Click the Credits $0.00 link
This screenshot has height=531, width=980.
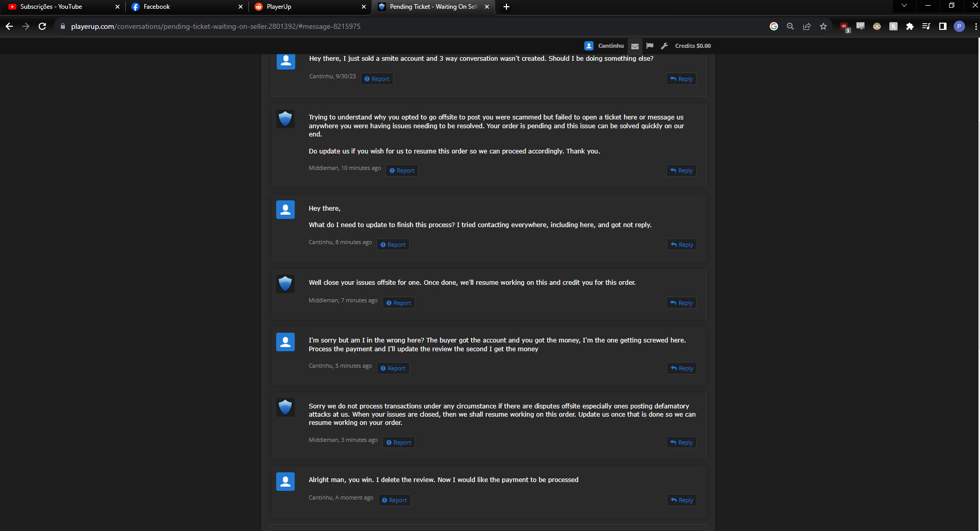tap(692, 46)
